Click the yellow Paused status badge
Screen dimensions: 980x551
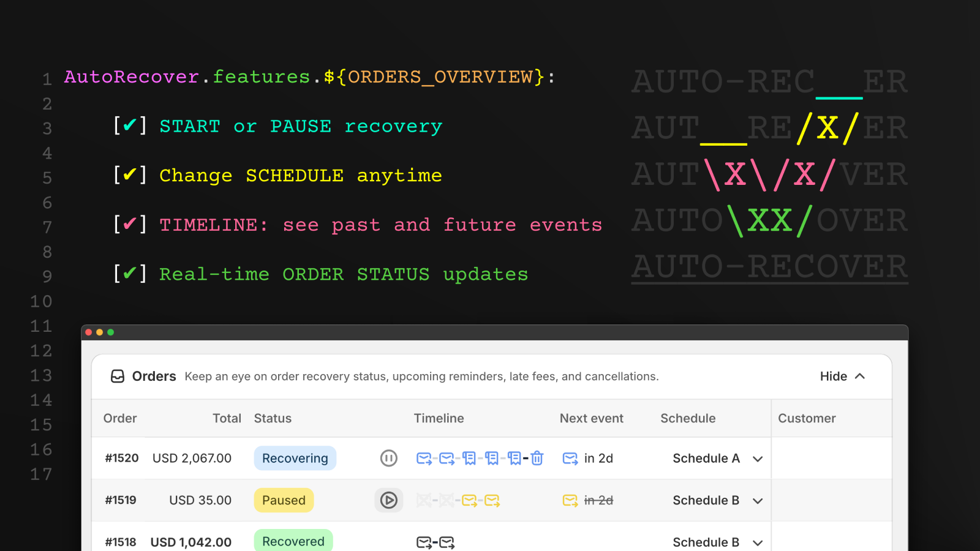[x=284, y=500]
